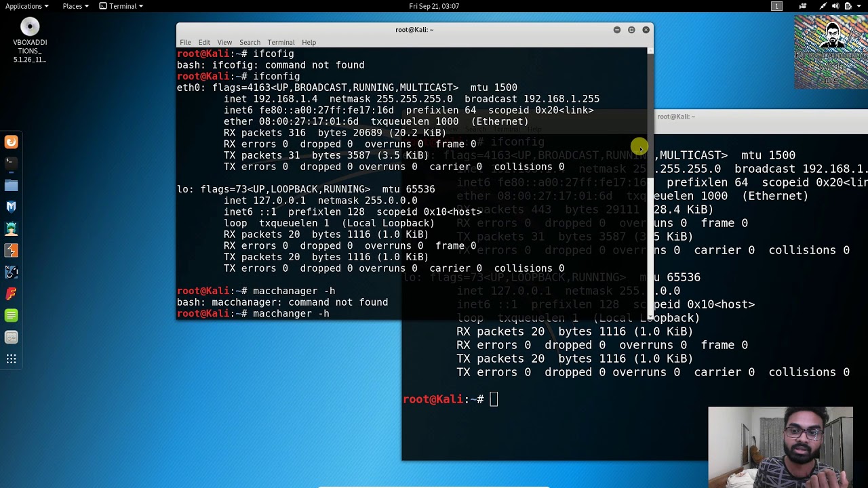Click the channel logo thumbnail at top right
This screenshot has height=488, width=868.
tap(831, 52)
